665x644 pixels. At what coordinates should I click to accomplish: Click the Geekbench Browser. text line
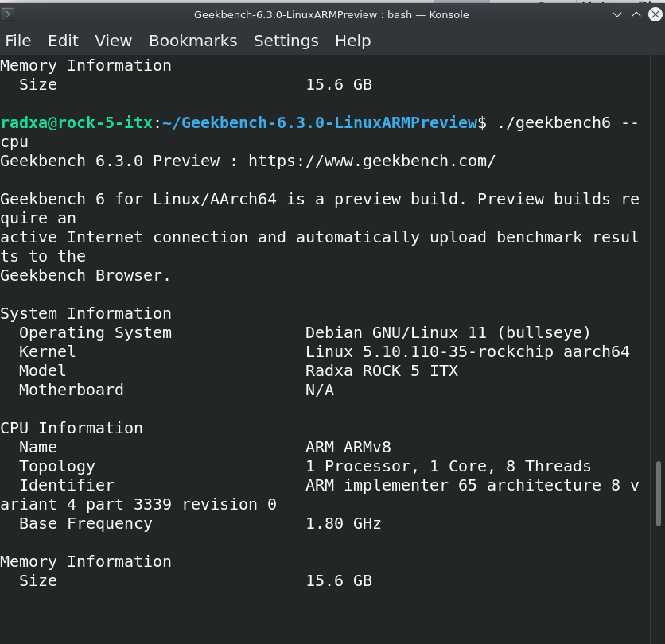[85, 276]
